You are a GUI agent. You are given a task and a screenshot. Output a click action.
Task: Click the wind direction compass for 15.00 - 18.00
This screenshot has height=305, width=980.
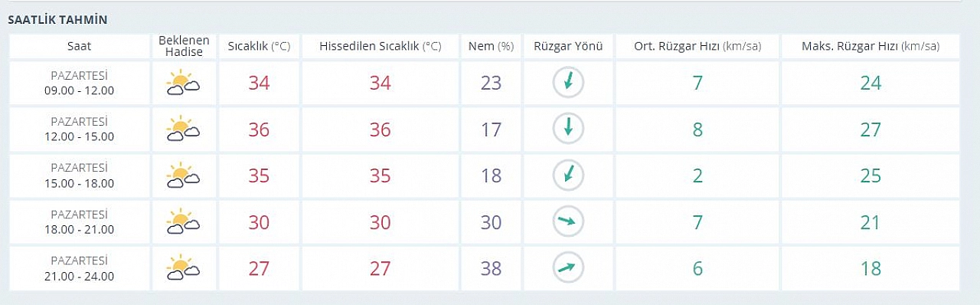point(568,175)
